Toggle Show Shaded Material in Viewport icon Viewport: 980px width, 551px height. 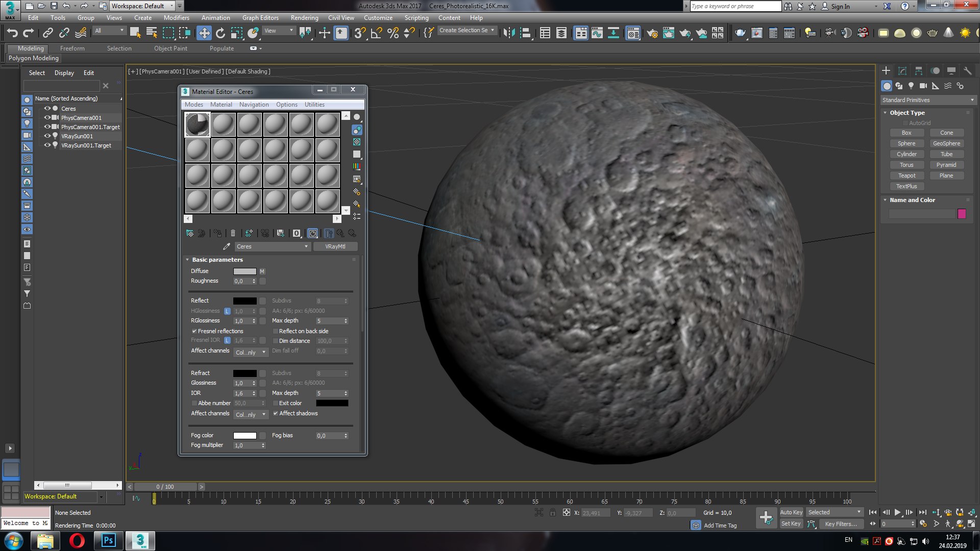313,233
